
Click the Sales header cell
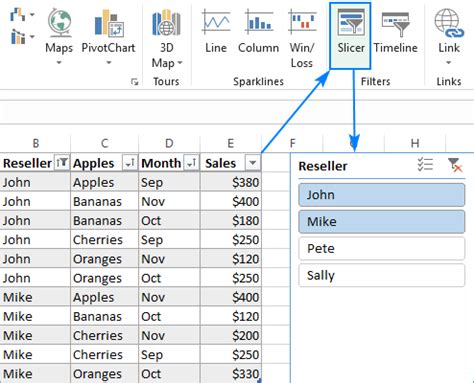(x=231, y=163)
